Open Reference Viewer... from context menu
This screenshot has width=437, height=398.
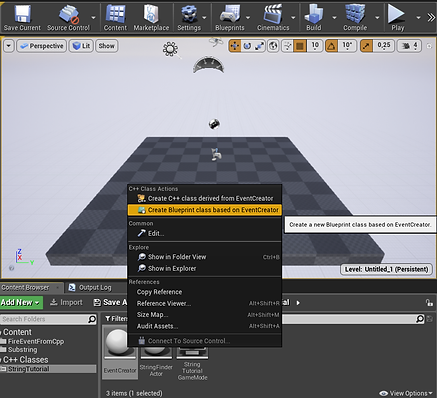(205, 303)
